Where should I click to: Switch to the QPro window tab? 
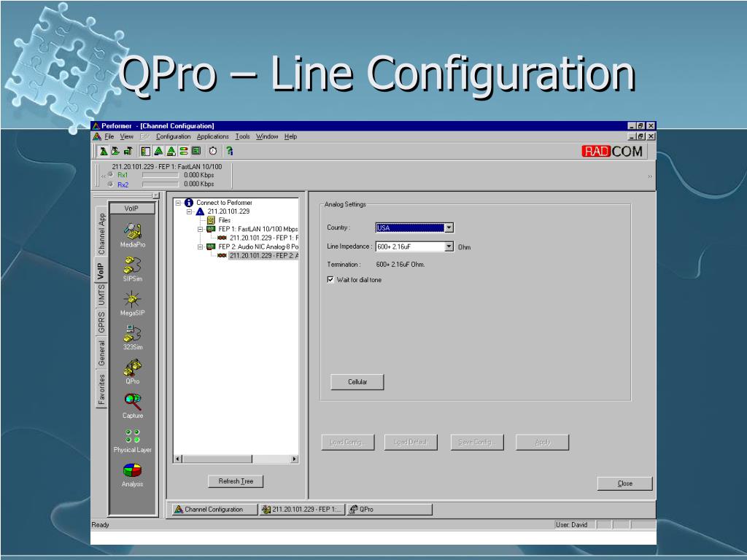click(x=390, y=510)
